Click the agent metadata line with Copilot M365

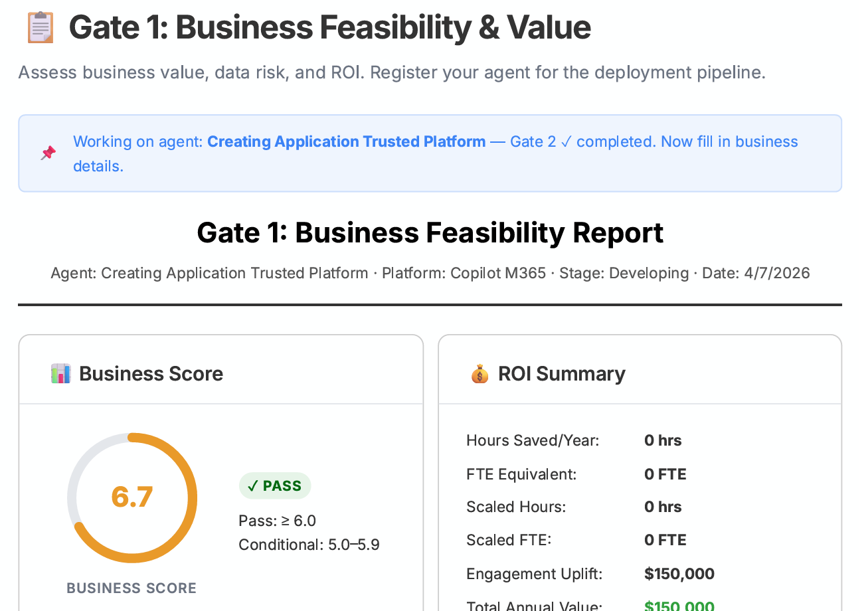pos(430,273)
